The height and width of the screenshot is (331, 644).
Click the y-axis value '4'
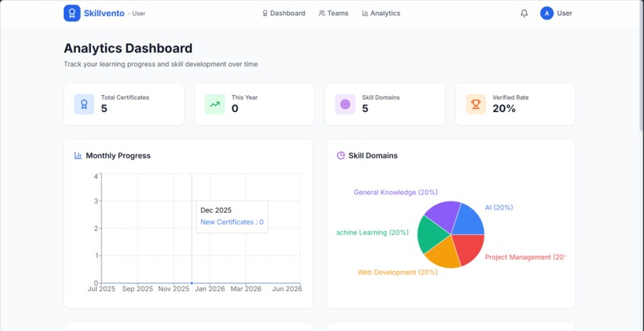[x=96, y=176]
